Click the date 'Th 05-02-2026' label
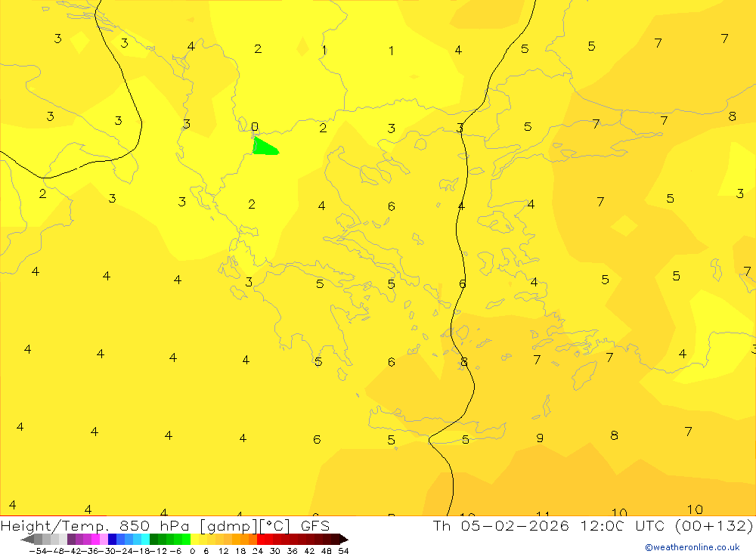This screenshot has height=554, width=756. (x=500, y=525)
